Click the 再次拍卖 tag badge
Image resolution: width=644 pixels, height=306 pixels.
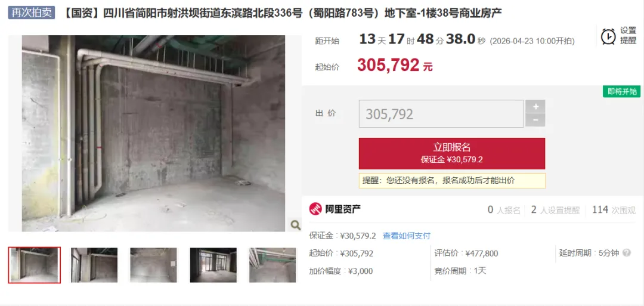(32, 13)
